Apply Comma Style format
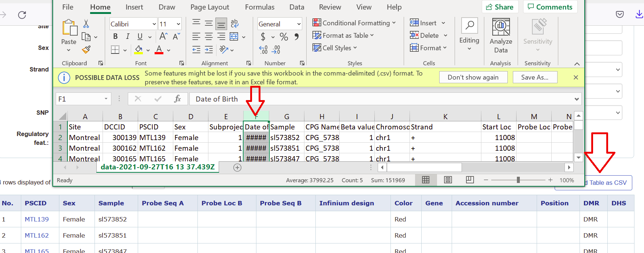This screenshot has height=253, width=644. coord(296,37)
